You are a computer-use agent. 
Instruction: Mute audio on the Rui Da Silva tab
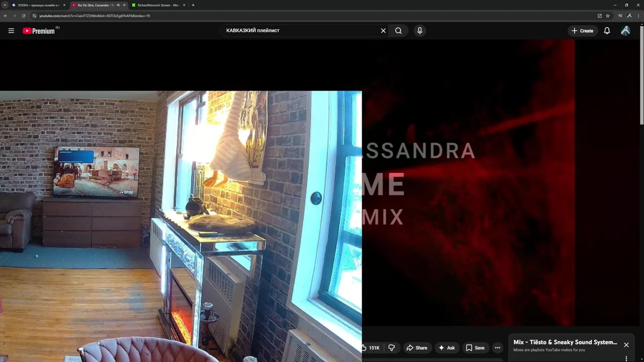click(x=118, y=5)
